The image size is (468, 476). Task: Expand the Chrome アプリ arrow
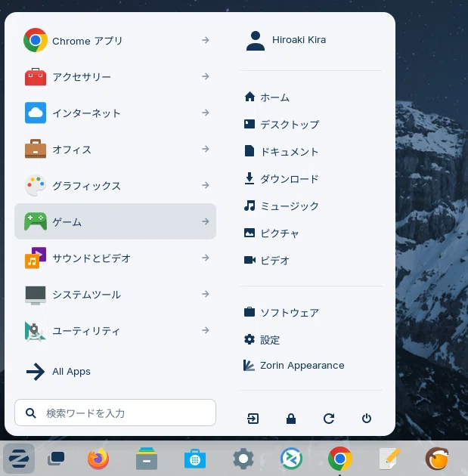[206, 40]
